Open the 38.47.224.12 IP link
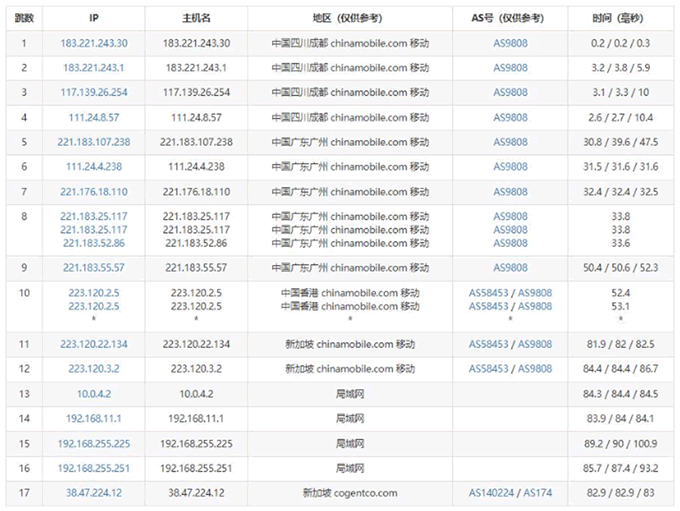Viewport: 680px width, 511px height. pos(94,493)
